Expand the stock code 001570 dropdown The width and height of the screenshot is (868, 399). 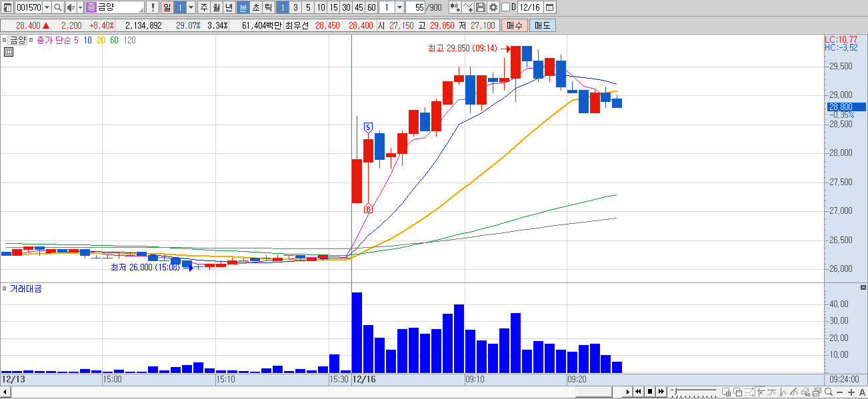[x=47, y=8]
